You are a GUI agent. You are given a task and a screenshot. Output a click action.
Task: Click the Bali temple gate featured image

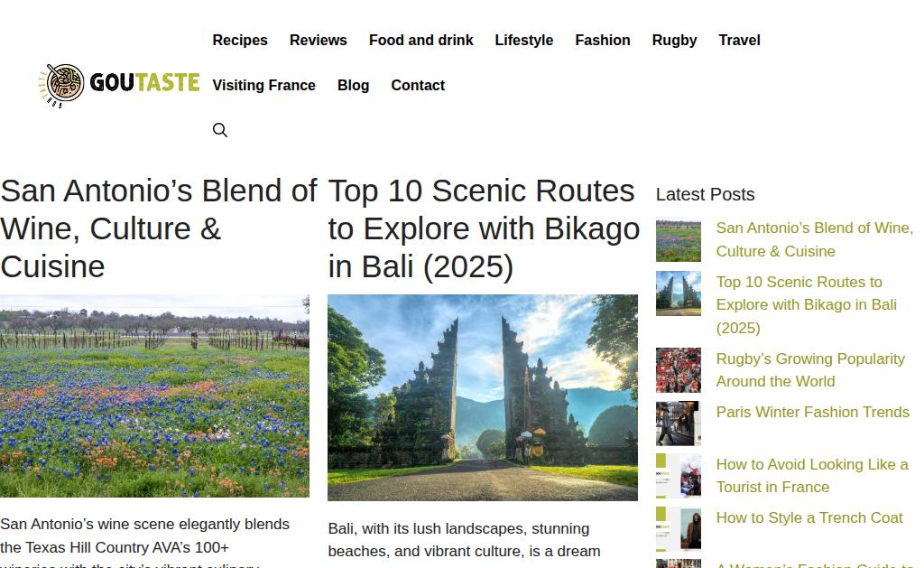(483, 397)
